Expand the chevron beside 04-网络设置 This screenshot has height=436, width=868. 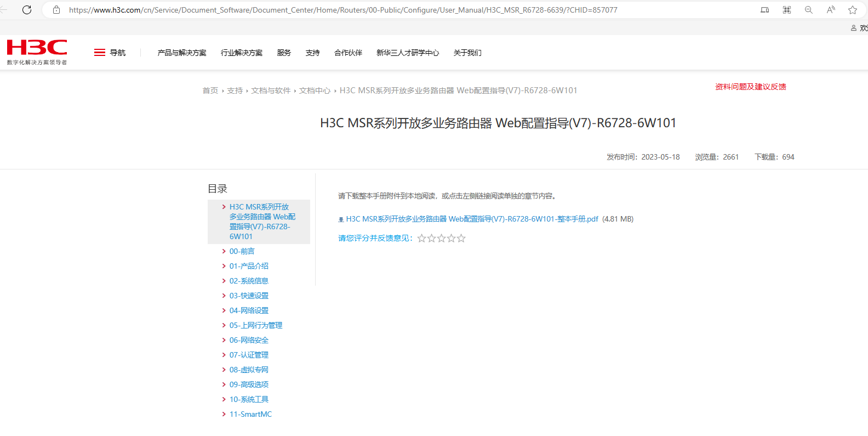(224, 310)
